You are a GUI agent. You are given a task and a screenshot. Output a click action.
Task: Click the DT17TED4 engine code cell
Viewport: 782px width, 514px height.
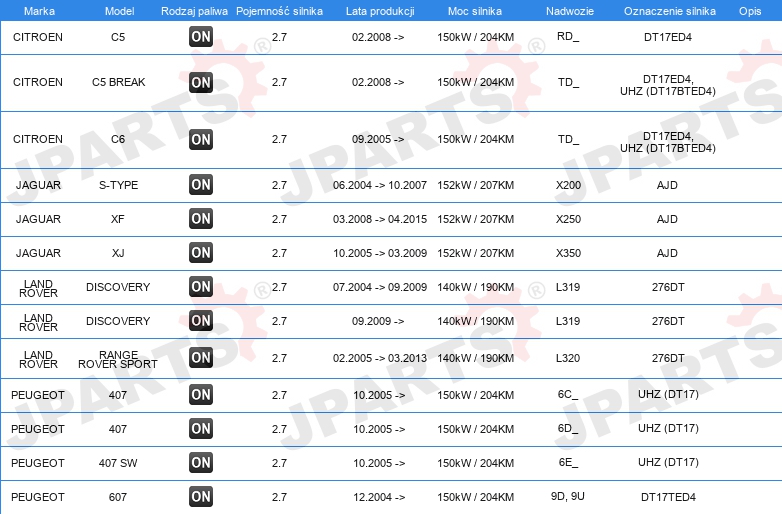click(668, 497)
